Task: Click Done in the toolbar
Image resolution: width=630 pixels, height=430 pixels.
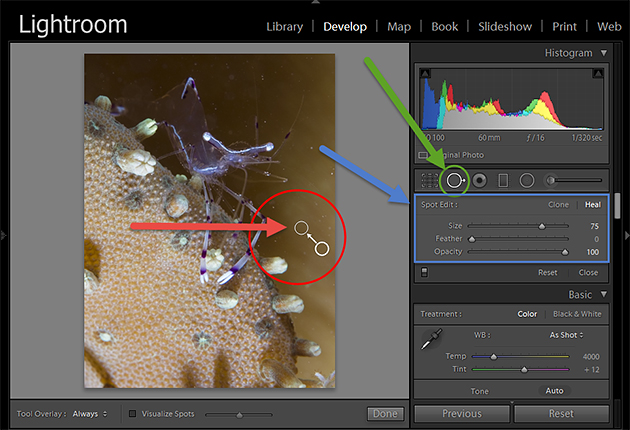Action: (385, 414)
